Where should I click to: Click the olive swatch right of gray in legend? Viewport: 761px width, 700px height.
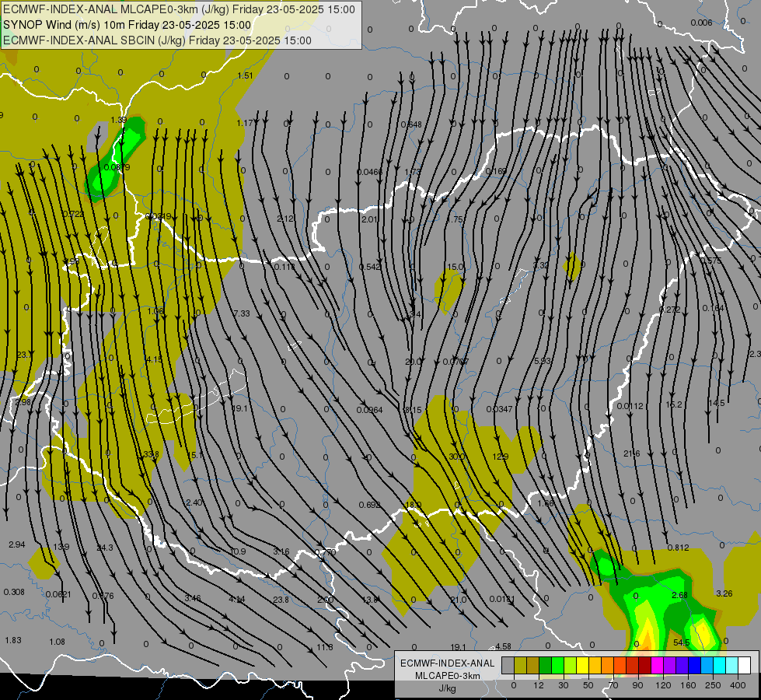[x=520, y=665]
